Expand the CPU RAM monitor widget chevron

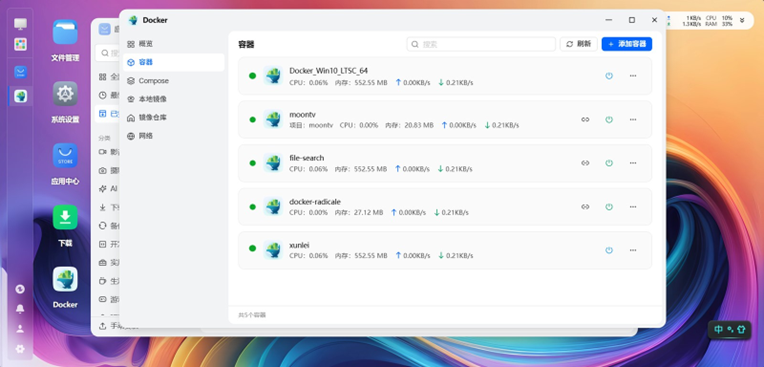coord(742,20)
